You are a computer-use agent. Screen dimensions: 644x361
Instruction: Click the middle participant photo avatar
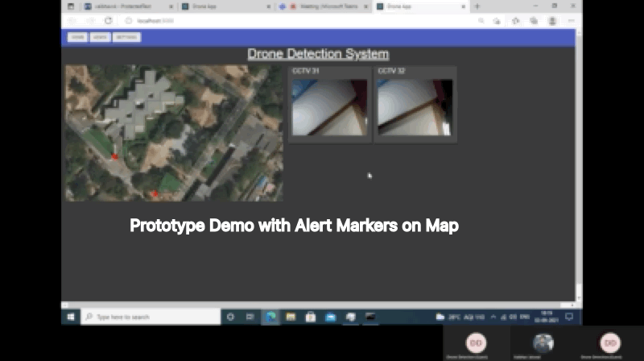point(543,343)
